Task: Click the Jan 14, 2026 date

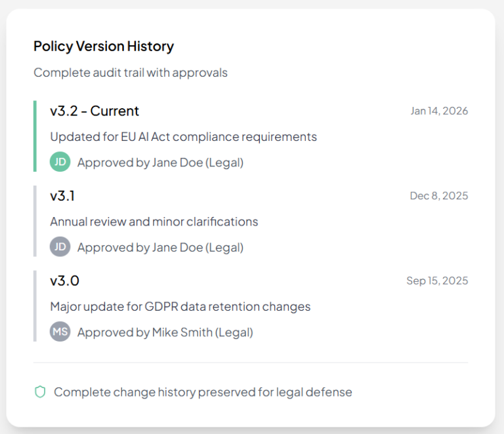Action: click(439, 111)
